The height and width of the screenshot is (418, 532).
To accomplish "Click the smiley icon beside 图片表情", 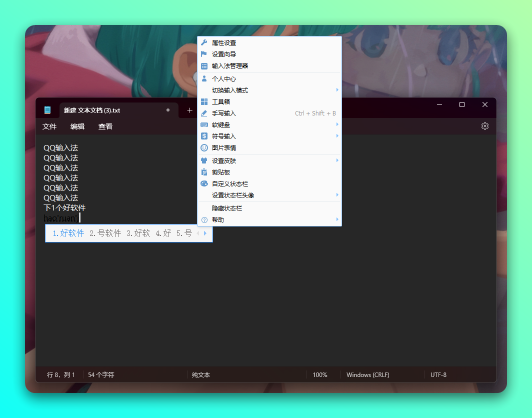I will pos(204,147).
